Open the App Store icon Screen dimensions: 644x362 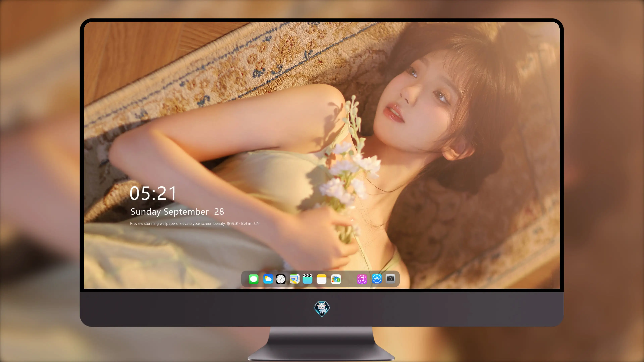(x=377, y=279)
